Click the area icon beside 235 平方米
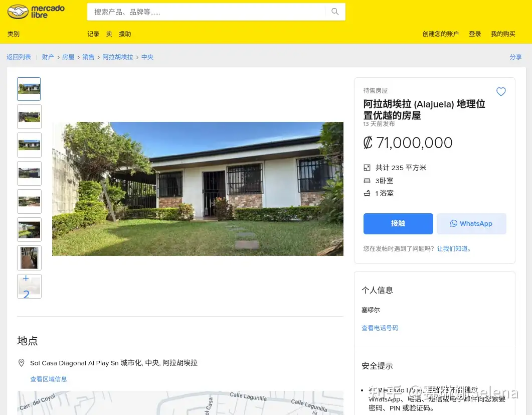This screenshot has width=532, height=415. pyautogui.click(x=367, y=168)
